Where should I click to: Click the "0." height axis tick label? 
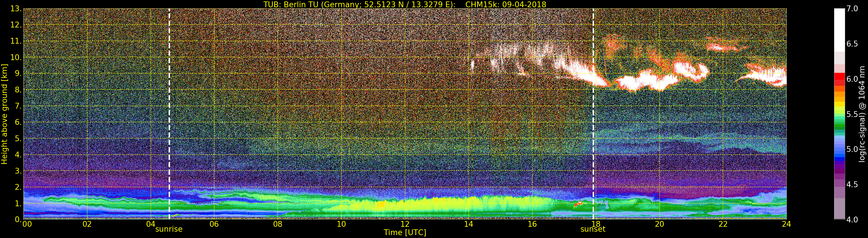[18, 219]
